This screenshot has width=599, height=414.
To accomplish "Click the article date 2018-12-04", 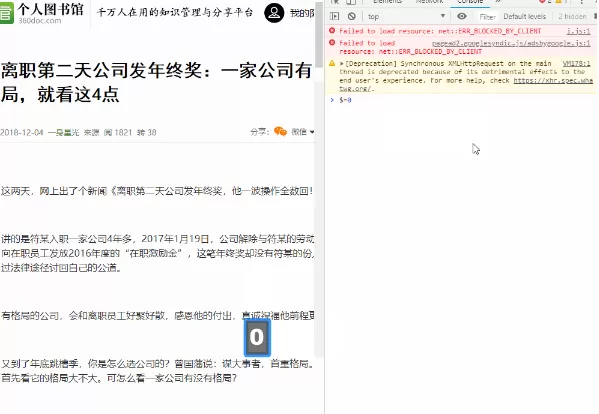I will pyautogui.click(x=22, y=133).
